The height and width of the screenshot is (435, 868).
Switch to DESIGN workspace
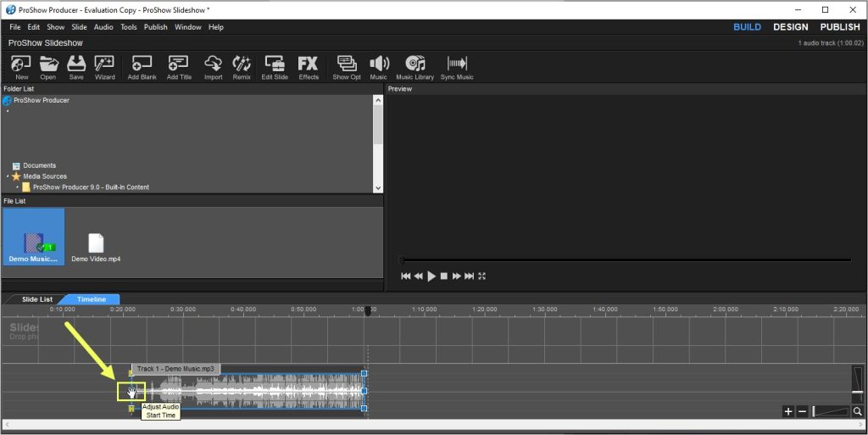coord(791,27)
